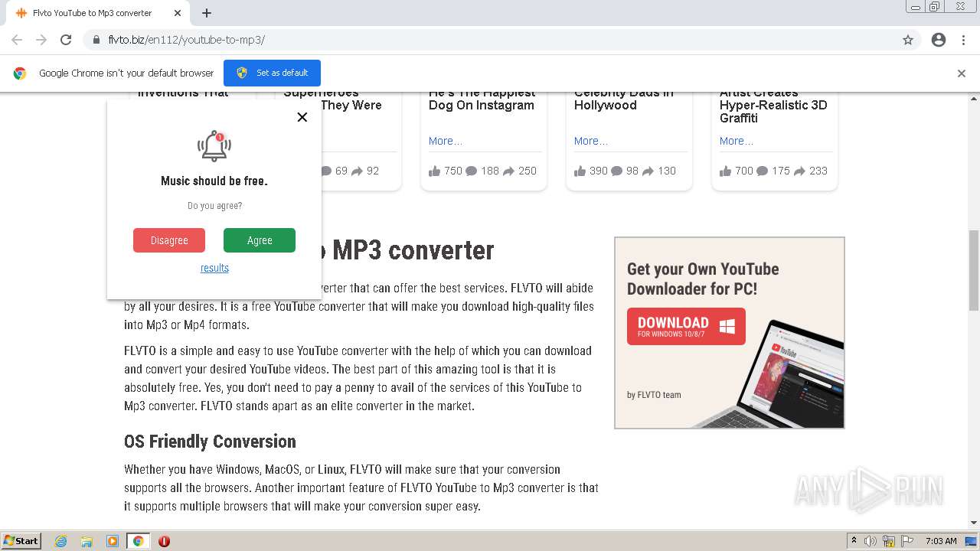Screen dimensions: 980x551
Task: Click the Agree button
Action: 260,240
